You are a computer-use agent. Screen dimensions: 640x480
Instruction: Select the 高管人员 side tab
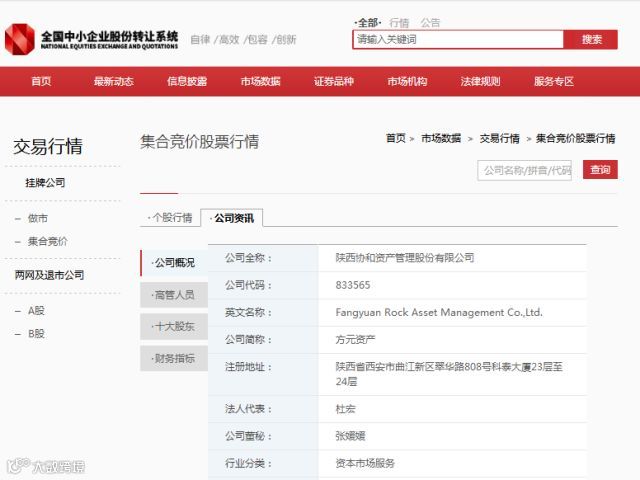[x=174, y=294]
